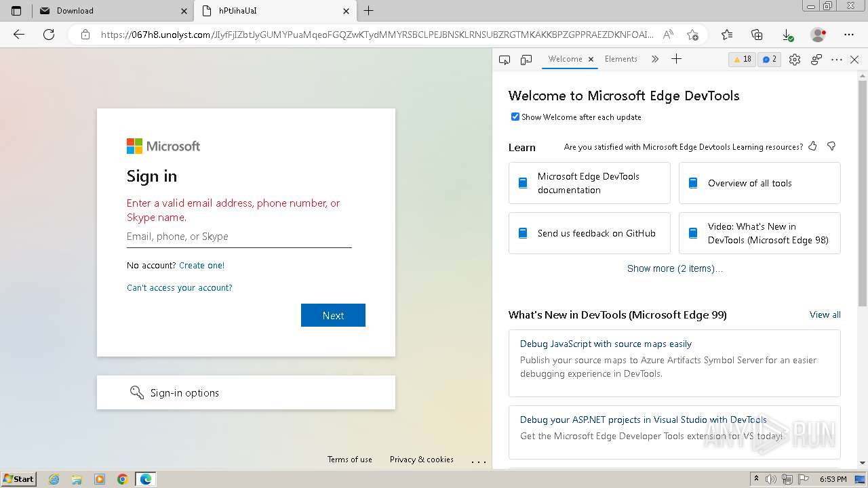Go back to the previous page
This screenshot has height=488, width=868.
[x=19, y=35]
